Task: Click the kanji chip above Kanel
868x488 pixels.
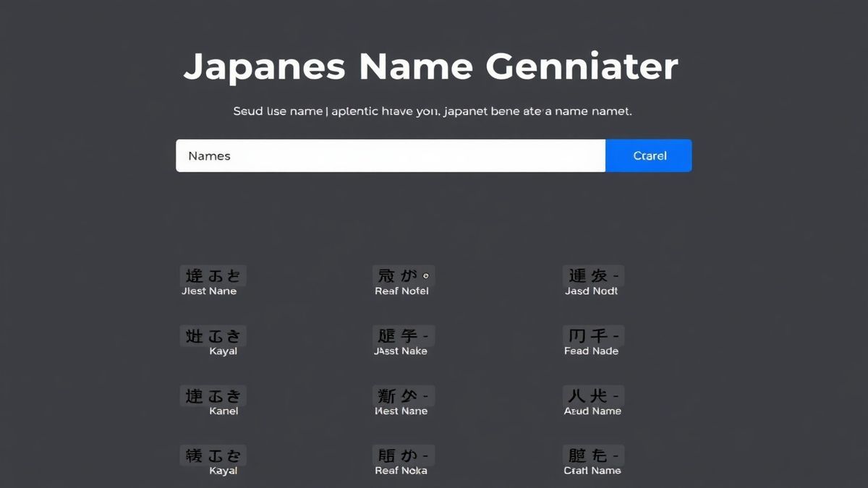Action: tap(213, 395)
